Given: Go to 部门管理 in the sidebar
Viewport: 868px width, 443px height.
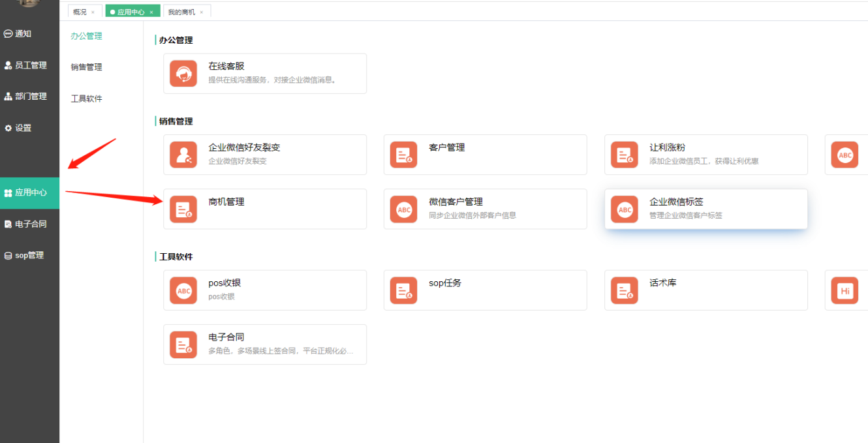Looking at the screenshot, I should pyautogui.click(x=30, y=97).
